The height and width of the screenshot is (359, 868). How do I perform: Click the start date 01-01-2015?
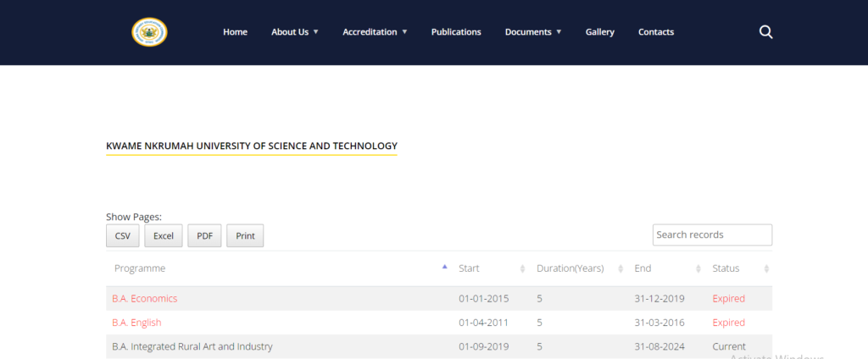coord(484,299)
